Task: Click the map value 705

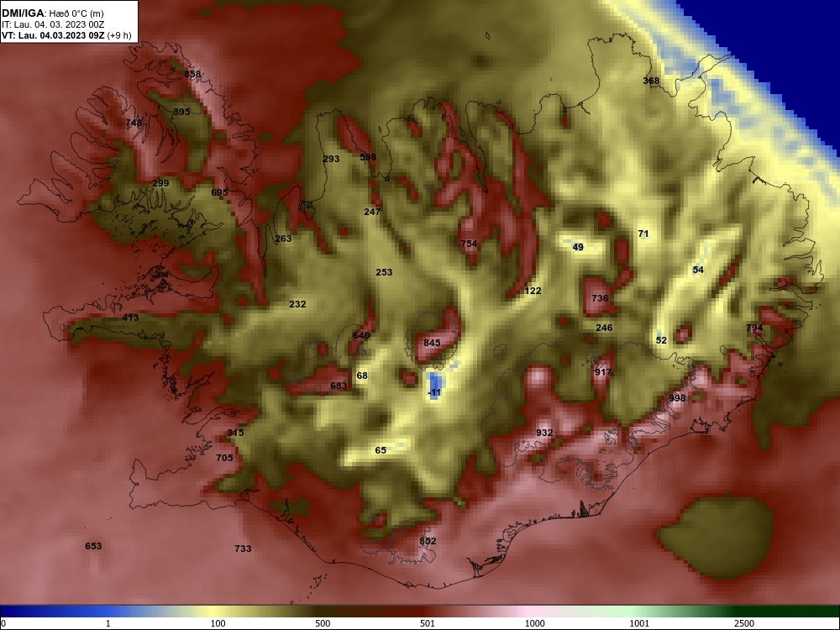Action: (224, 458)
